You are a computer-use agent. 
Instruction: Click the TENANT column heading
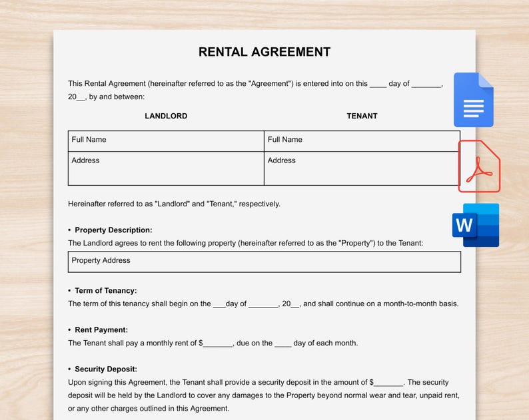(362, 116)
